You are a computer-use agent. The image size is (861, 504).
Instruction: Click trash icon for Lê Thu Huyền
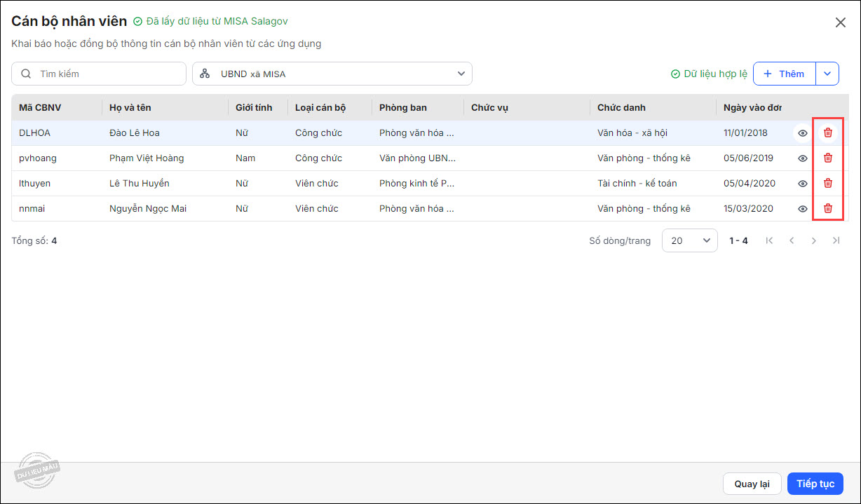[x=828, y=183]
